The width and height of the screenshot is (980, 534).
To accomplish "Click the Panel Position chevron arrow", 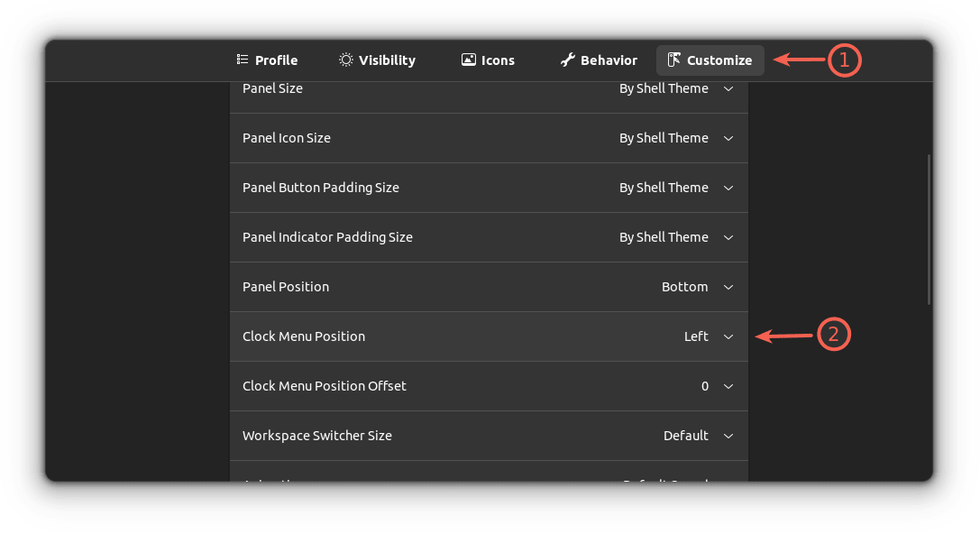I will point(728,287).
